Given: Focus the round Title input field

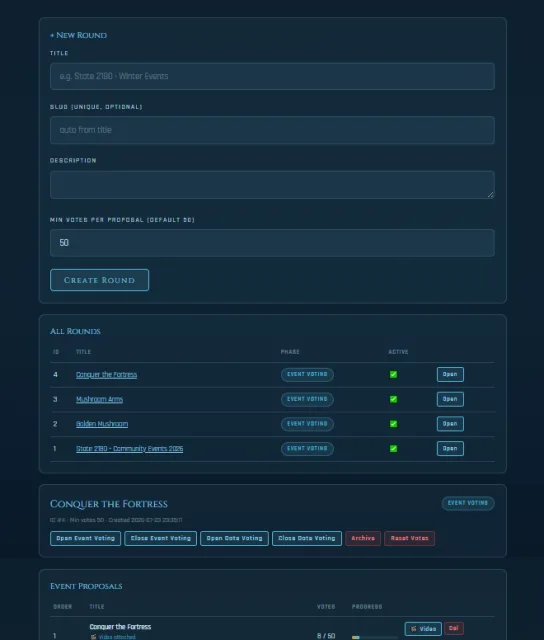Looking at the screenshot, I should [x=272, y=76].
